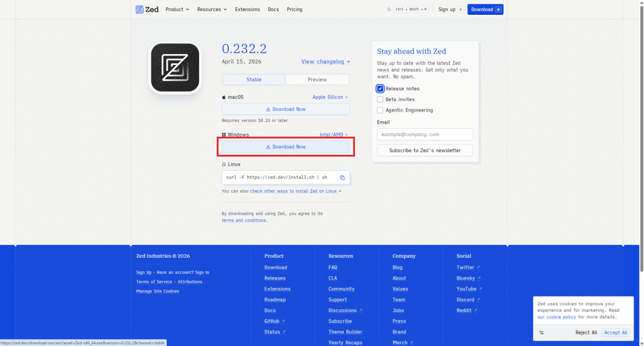Open Manage Site Cookies
The width and height of the screenshot is (644, 346).
158,291
